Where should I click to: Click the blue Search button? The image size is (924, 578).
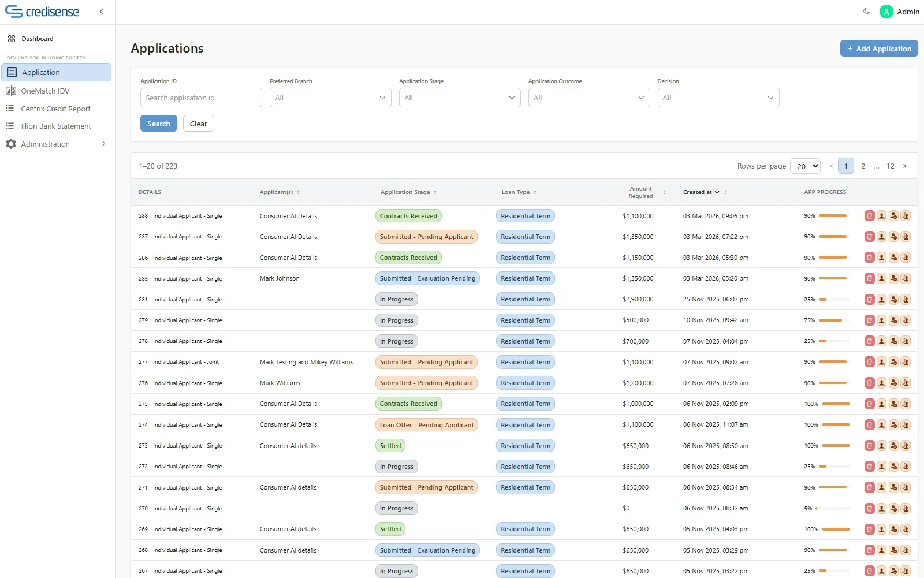(159, 124)
